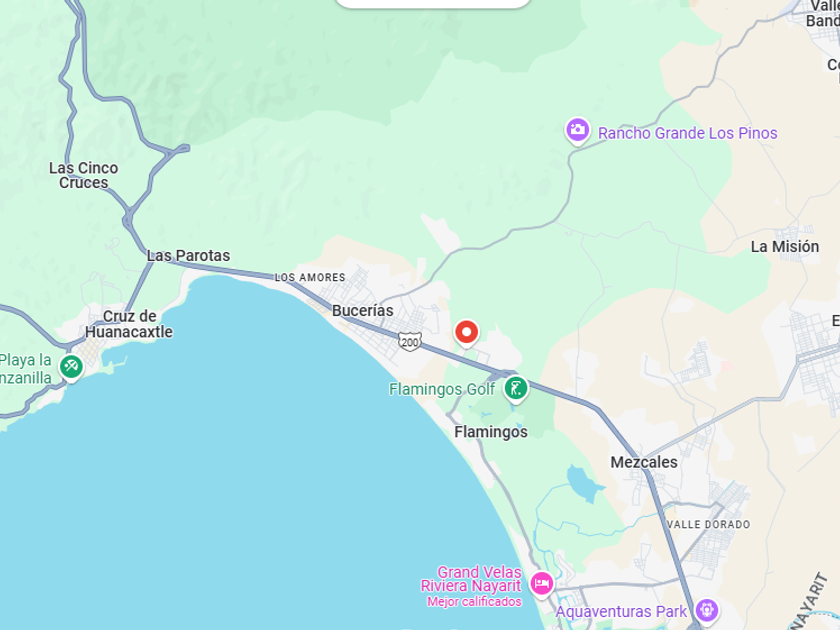
Task: Click the highway 200 shield marker
Action: pos(410,342)
